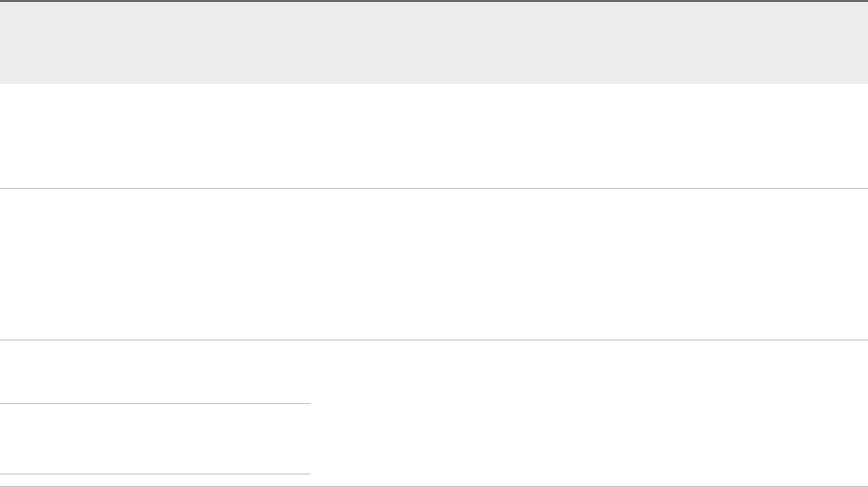Click the small notch in the top dark border
The height and width of the screenshot is (487, 868).
(798, 2)
